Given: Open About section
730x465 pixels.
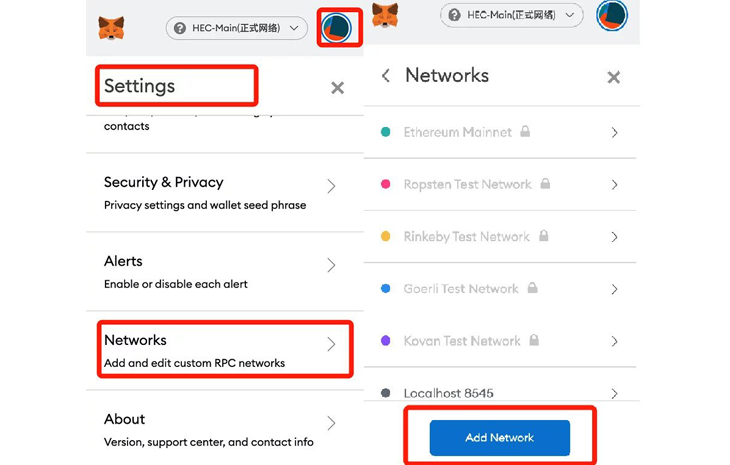Looking at the screenshot, I should (x=225, y=429).
